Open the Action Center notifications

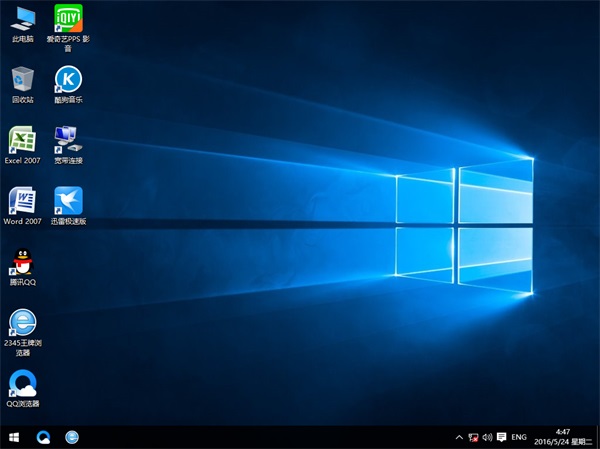click(501, 437)
